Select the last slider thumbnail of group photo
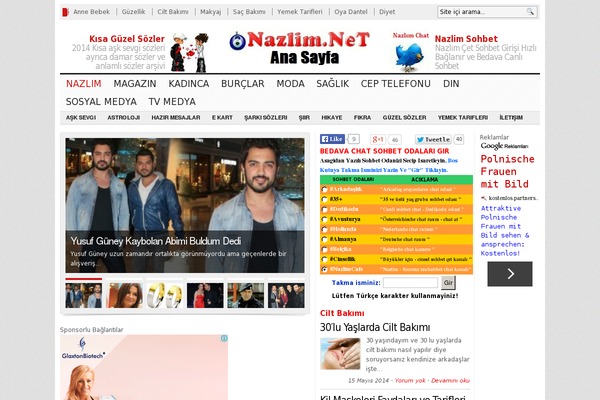This screenshot has height=400, width=600. 286,296
